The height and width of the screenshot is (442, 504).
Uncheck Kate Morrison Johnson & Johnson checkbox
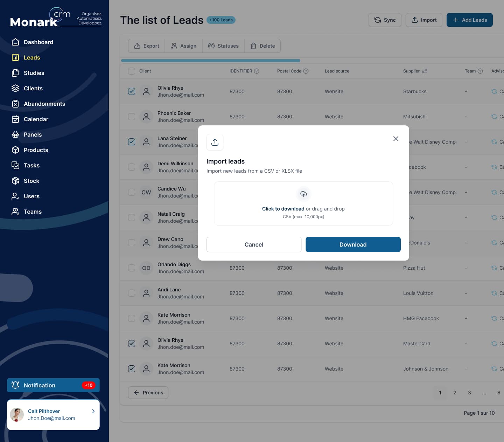[132, 369]
